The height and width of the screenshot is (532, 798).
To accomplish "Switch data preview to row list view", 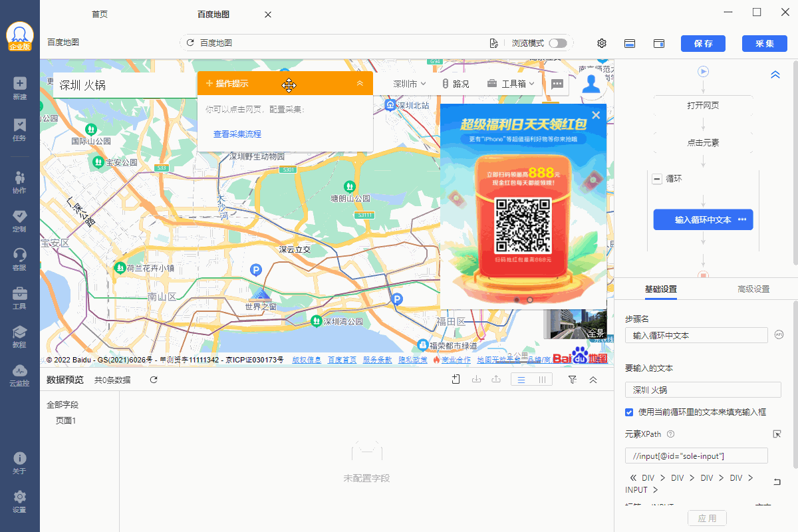I will tap(521, 380).
